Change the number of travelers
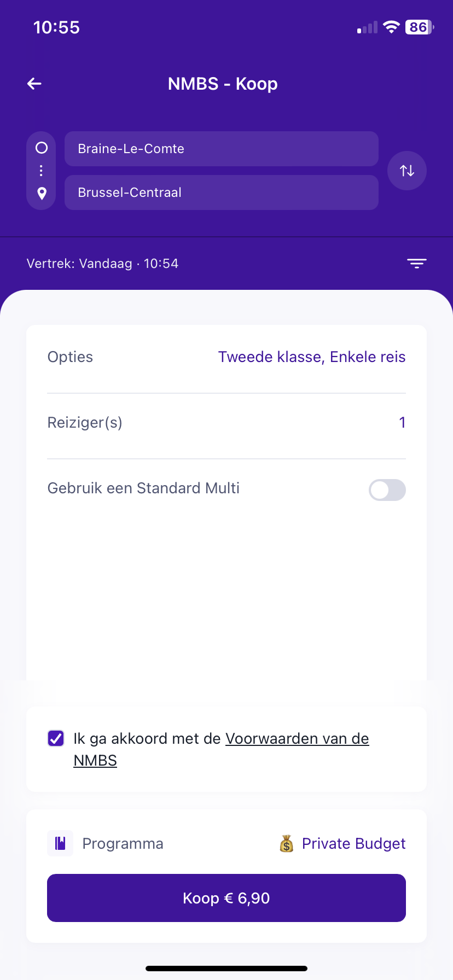Viewport: 453px width, 980px height. pos(402,423)
